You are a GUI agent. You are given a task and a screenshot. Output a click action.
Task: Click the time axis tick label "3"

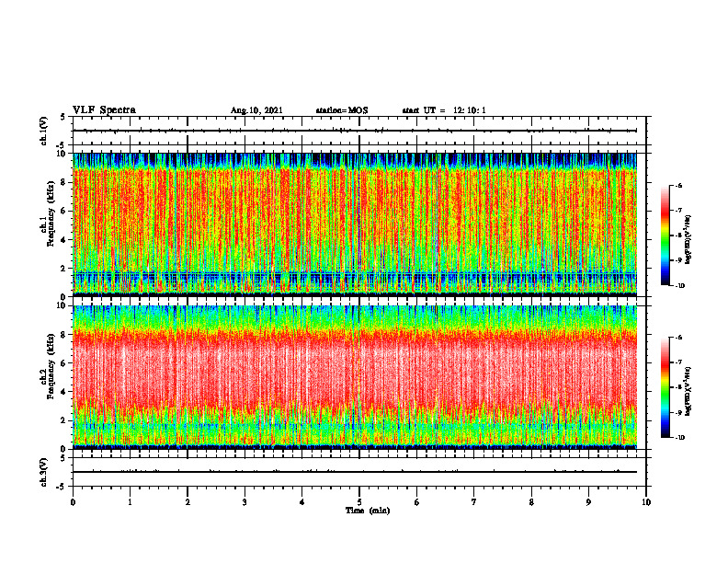click(245, 502)
